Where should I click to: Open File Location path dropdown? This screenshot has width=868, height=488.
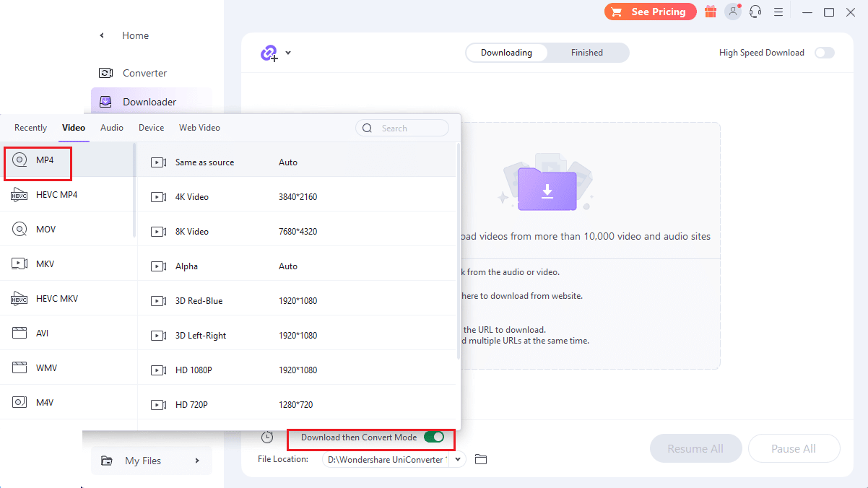coord(458,460)
